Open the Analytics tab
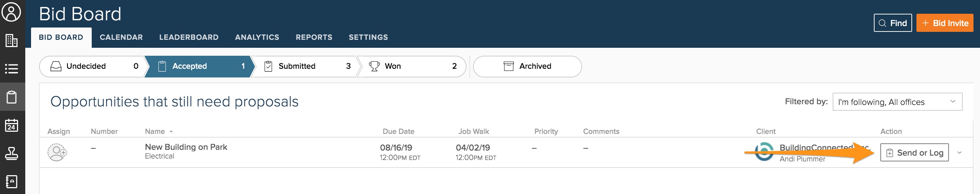 (x=257, y=37)
